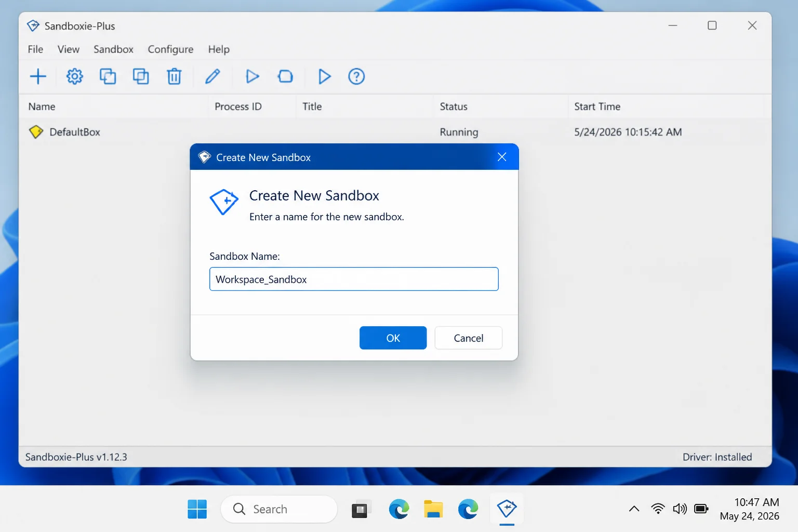Click the Sandboxie-Plus title bar logo icon
The image size is (798, 532).
click(x=33, y=25)
